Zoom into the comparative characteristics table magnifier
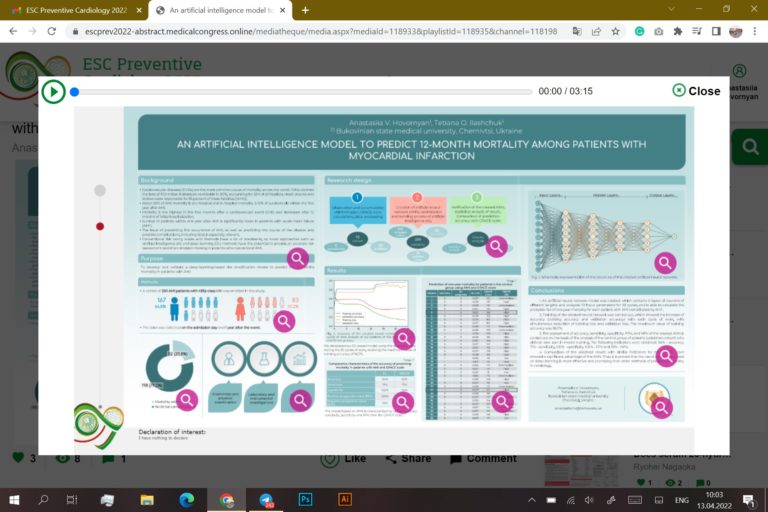The image size is (768, 512). (403, 402)
